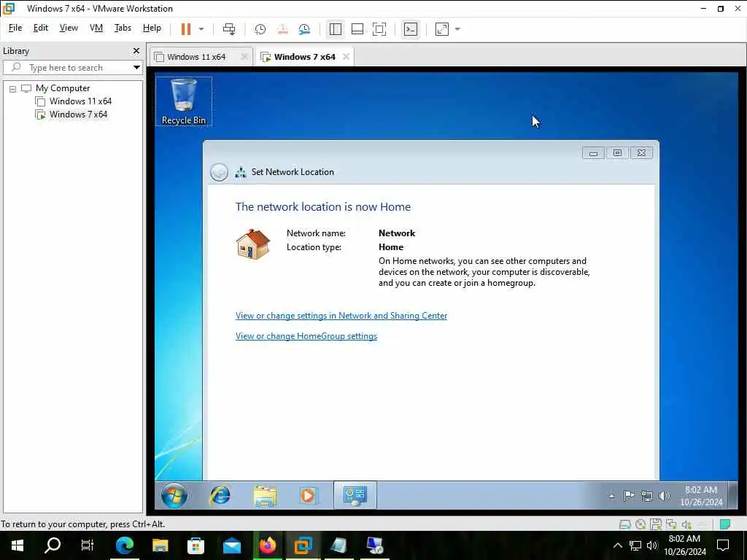The width and height of the screenshot is (747, 560).
Task: Click the hard disk device icon in VMware status bar
Action: pyautogui.click(x=624, y=525)
